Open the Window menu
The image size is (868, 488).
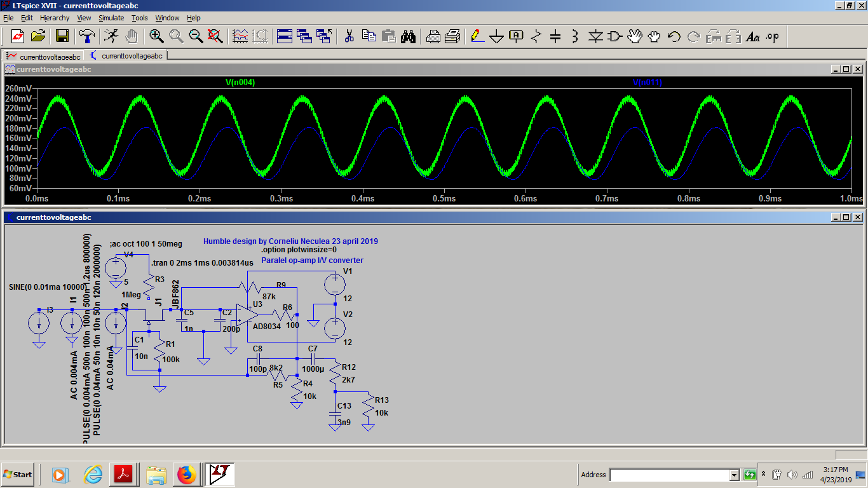pos(167,18)
